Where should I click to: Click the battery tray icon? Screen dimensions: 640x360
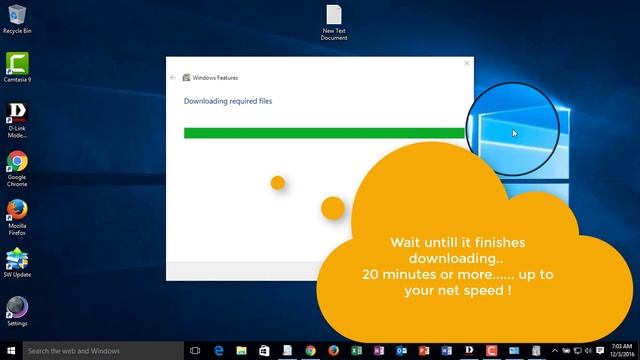[x=566, y=351]
